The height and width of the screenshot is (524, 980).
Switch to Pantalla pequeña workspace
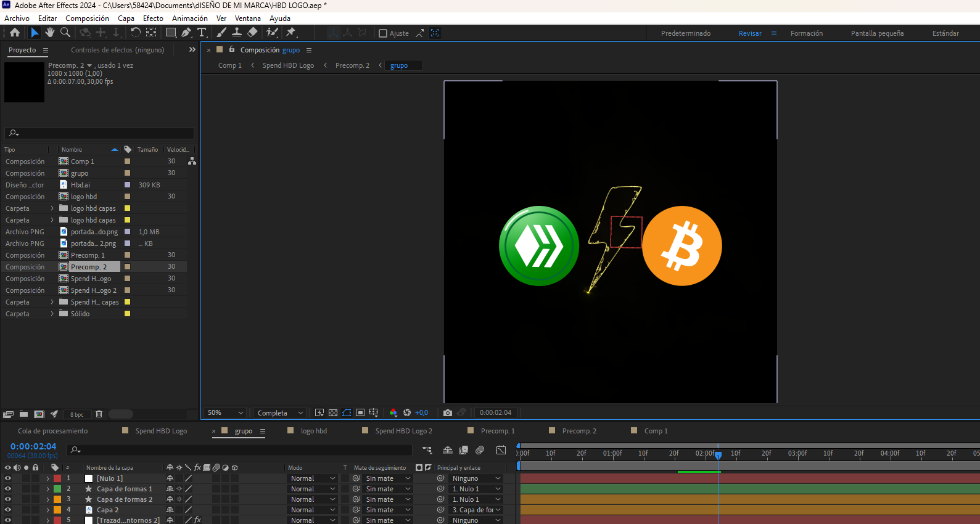877,33
